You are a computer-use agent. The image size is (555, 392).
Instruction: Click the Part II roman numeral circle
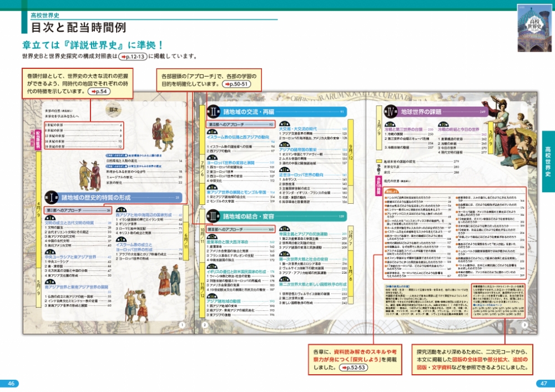[213, 112]
